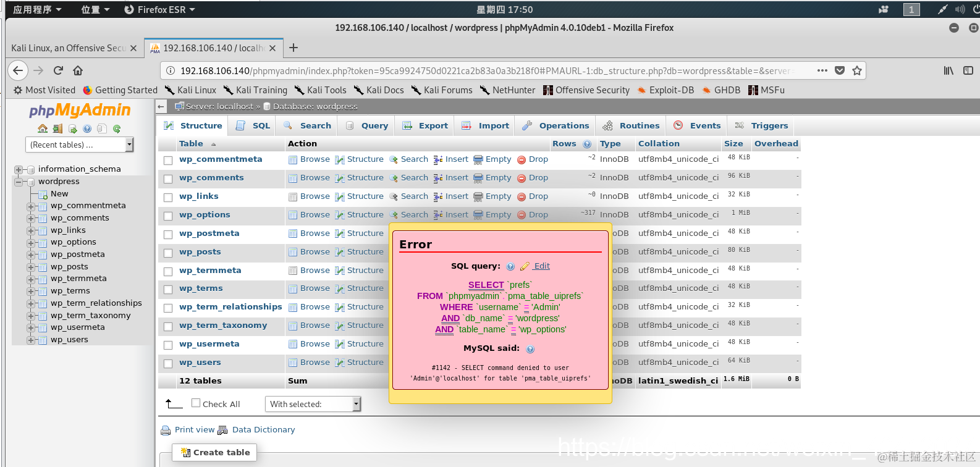The image size is (980, 467).
Task: Click New under wordpress in tree
Action: click(x=59, y=194)
